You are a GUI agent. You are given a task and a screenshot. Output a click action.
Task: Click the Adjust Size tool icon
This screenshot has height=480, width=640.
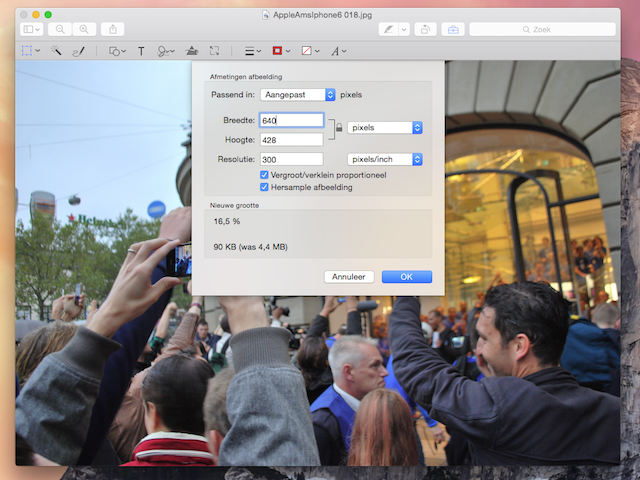(215, 50)
